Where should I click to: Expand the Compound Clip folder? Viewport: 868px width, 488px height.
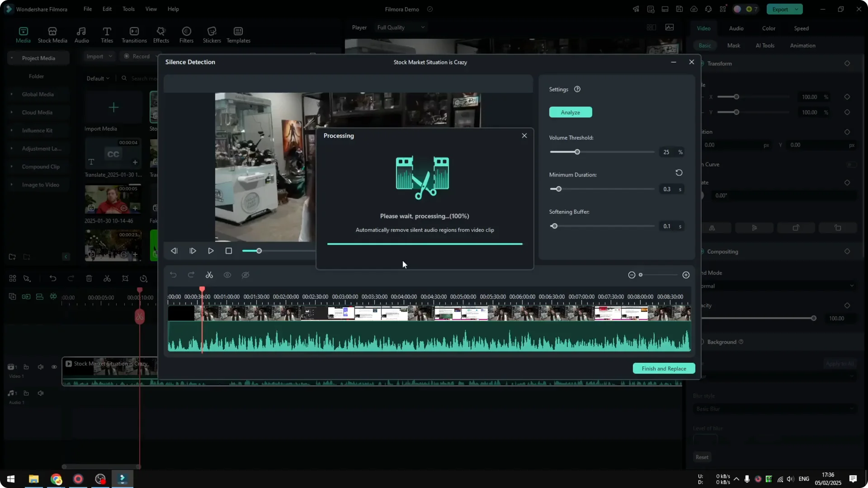tap(11, 166)
